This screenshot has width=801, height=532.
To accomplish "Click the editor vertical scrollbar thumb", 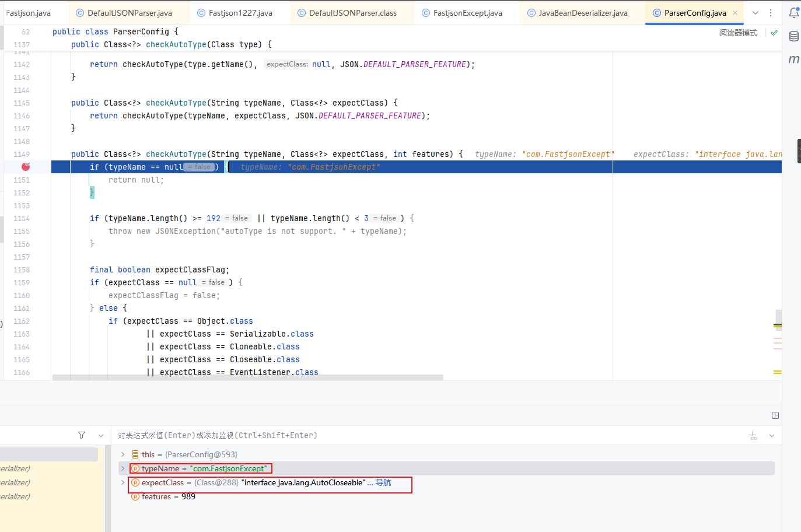I will [x=778, y=320].
